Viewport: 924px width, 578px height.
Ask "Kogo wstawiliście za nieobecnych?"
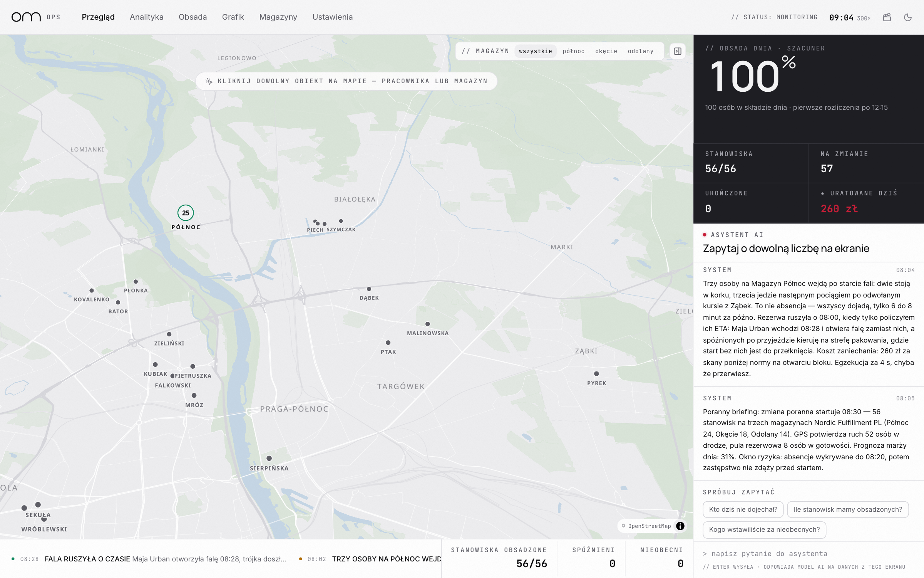coord(765,529)
